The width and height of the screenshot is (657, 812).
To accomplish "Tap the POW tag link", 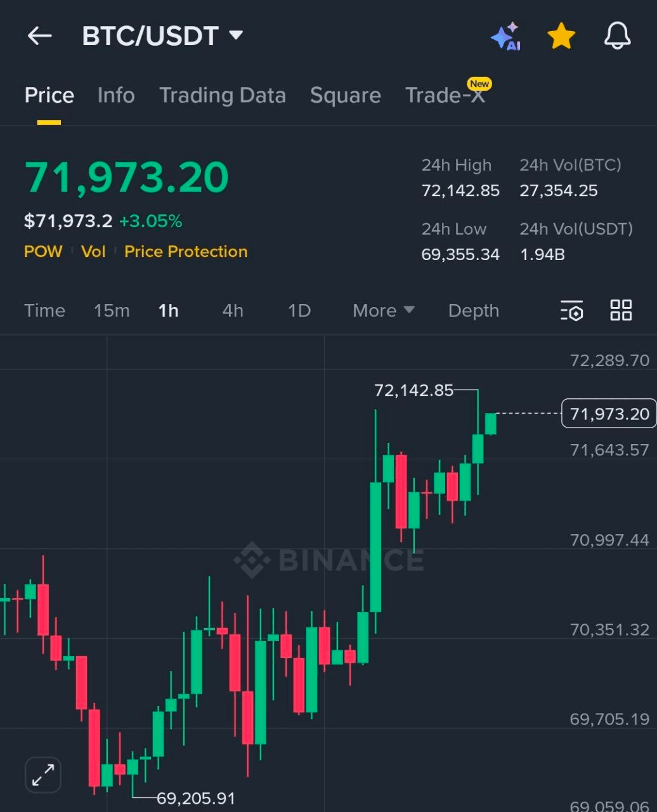I will [x=43, y=252].
